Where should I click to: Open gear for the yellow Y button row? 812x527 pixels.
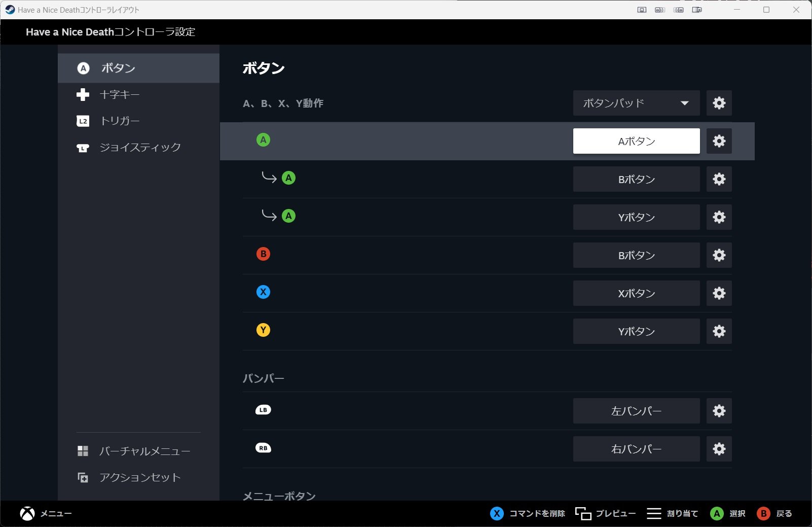point(719,331)
